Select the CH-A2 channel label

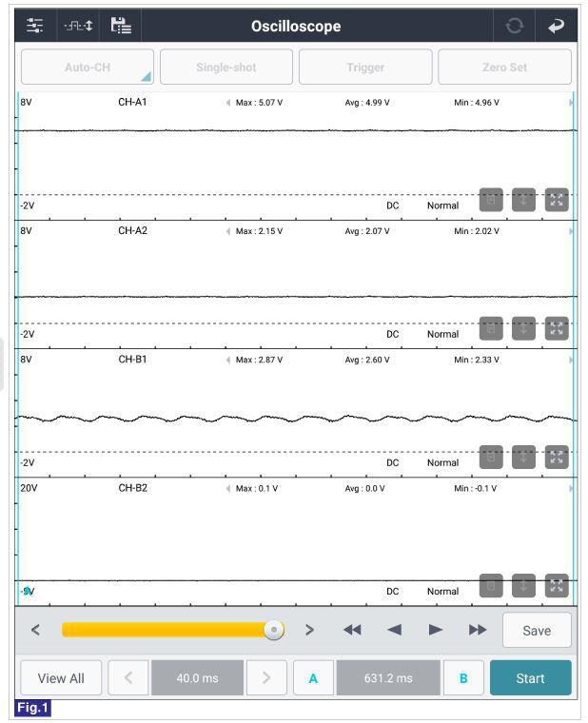click(132, 230)
